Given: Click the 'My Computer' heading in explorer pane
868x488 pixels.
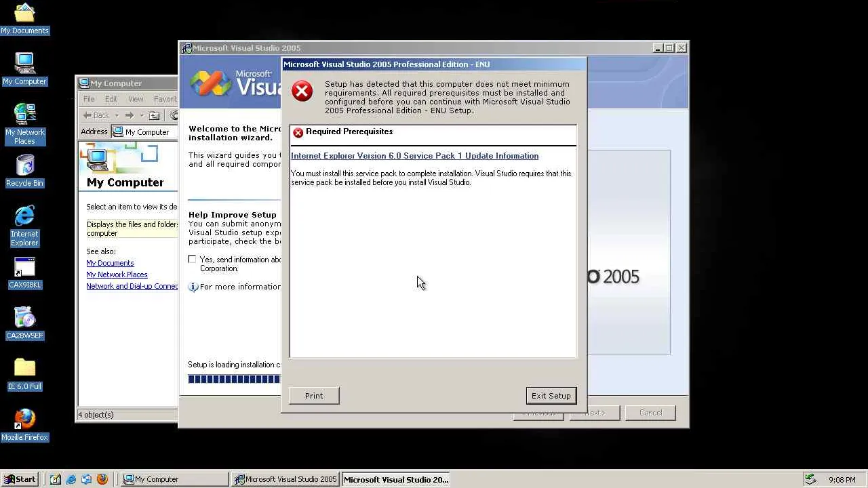Looking at the screenshot, I should pos(125,182).
